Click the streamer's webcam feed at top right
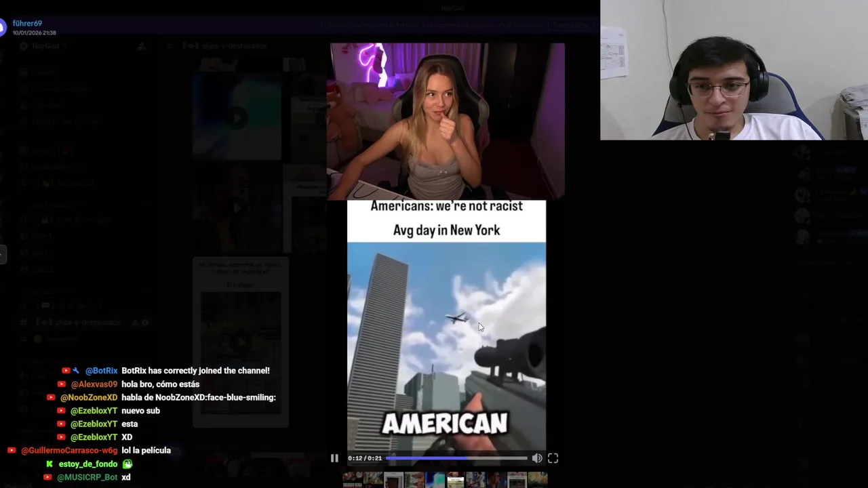The height and width of the screenshot is (488, 868). (x=734, y=70)
